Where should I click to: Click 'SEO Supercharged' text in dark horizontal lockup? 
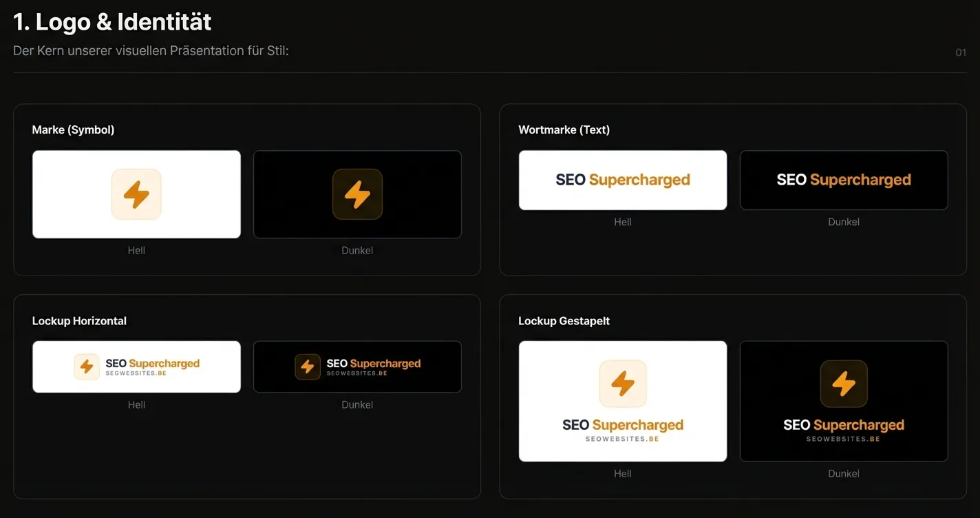[x=374, y=364]
